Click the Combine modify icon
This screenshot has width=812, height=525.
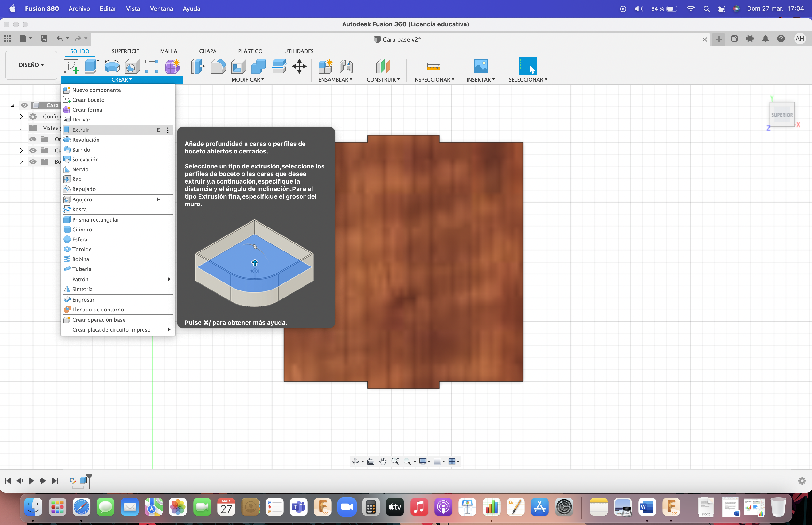click(259, 66)
